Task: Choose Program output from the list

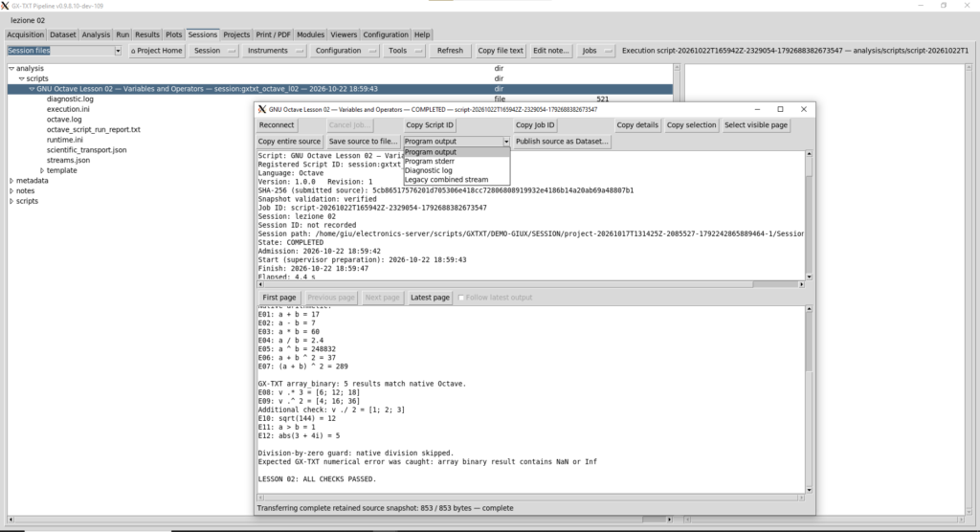Action: pos(457,152)
